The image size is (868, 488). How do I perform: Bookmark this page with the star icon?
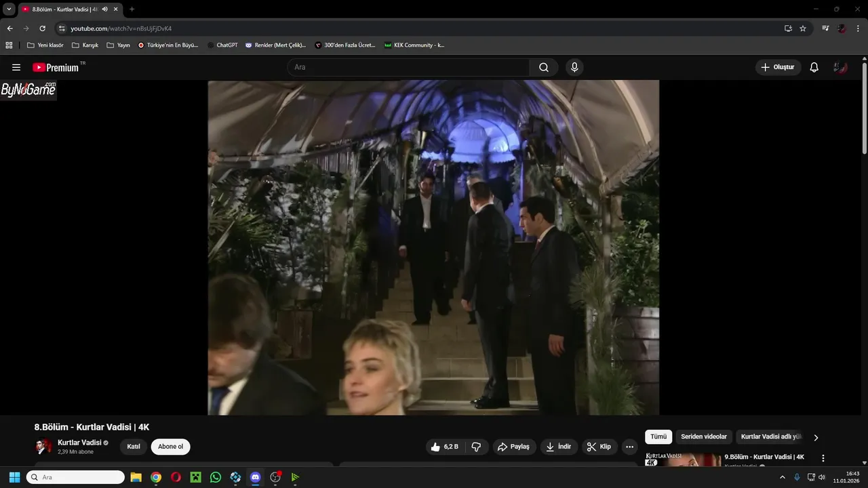pos(803,28)
